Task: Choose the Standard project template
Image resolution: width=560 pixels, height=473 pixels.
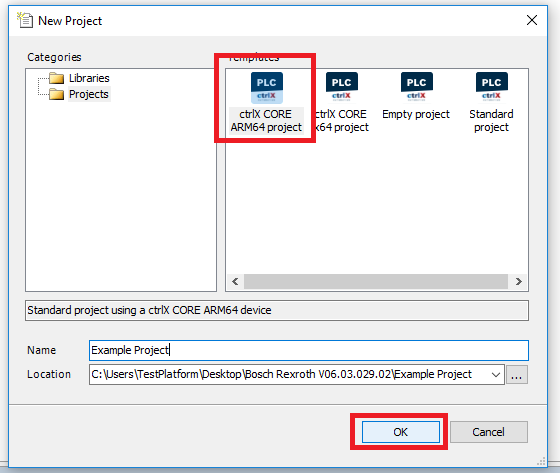Action: (491, 103)
